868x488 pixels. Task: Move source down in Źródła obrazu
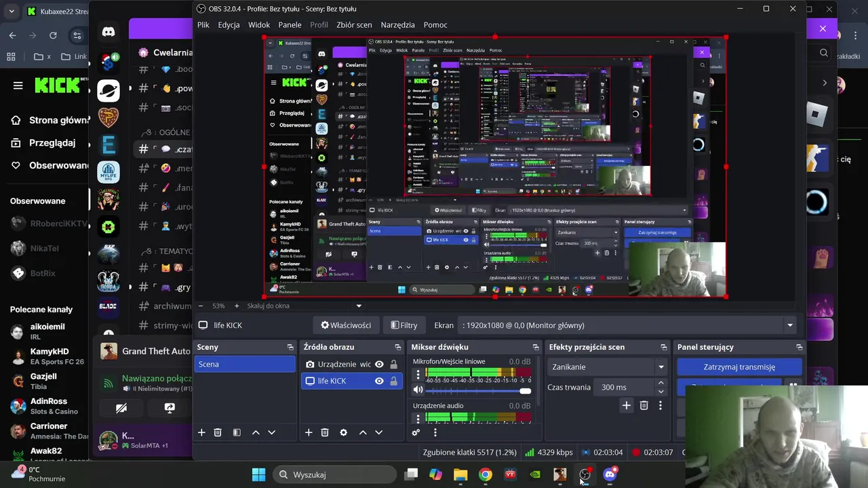click(x=379, y=432)
